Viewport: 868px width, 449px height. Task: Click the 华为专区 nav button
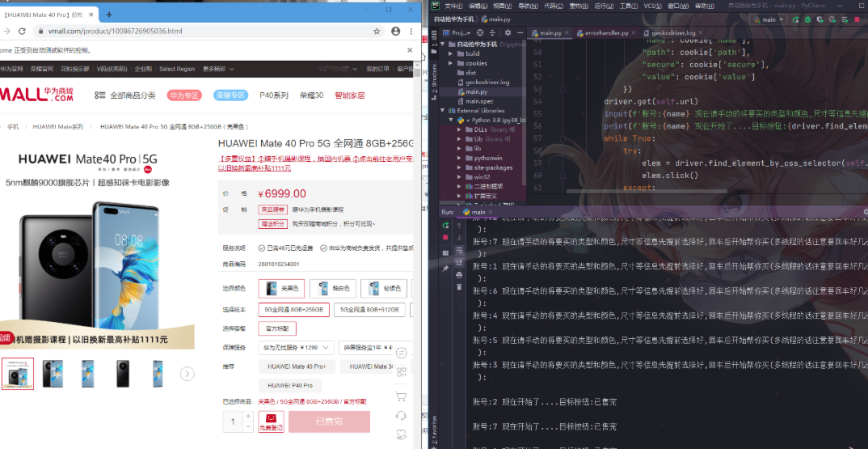click(x=184, y=95)
